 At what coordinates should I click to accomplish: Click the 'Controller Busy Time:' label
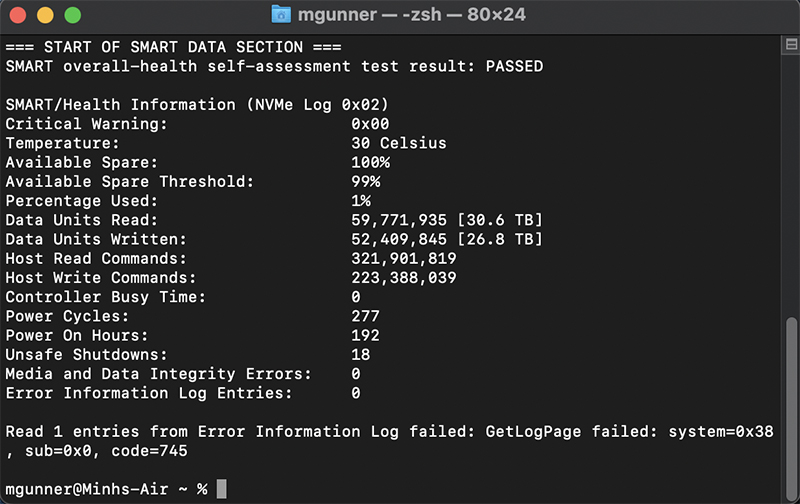click(x=106, y=297)
